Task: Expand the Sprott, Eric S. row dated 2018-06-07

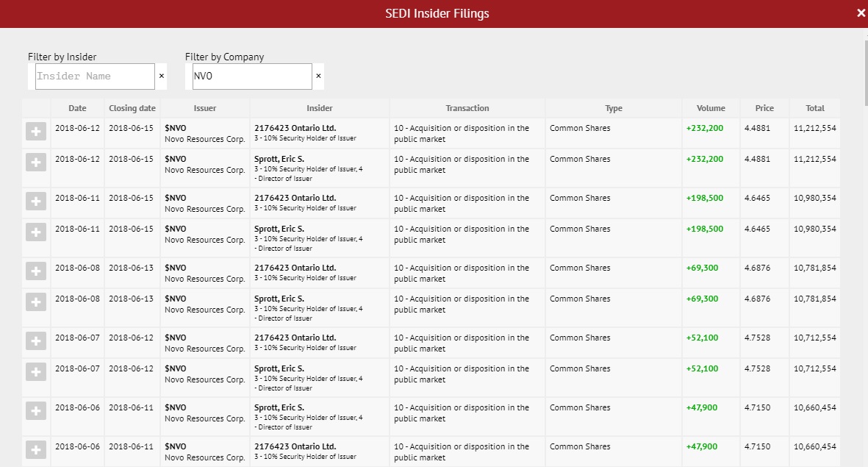Action: pyautogui.click(x=36, y=372)
